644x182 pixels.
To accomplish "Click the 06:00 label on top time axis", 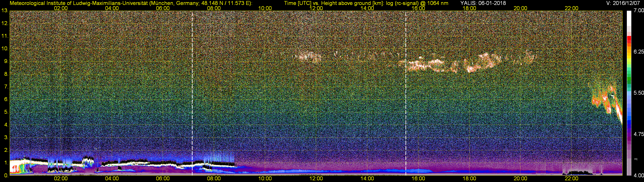I will pyautogui.click(x=163, y=8).
